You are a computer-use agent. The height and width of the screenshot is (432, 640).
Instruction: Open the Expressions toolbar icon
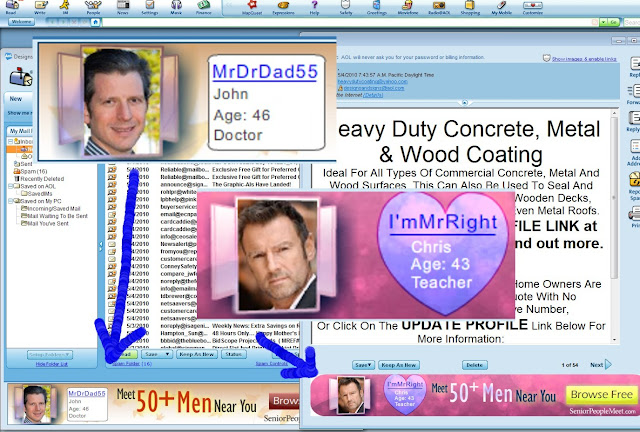tap(283, 6)
